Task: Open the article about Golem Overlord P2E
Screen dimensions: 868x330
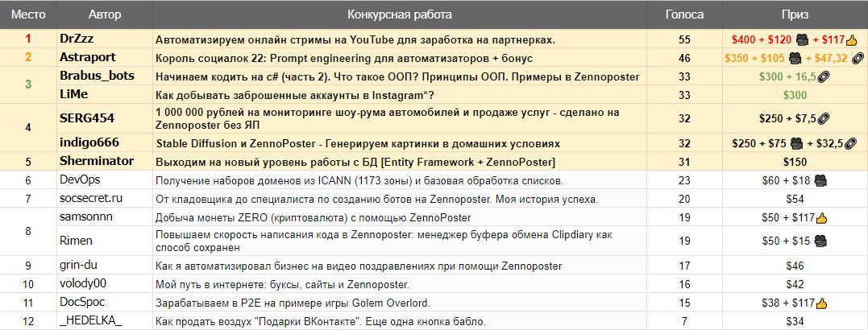Action: coord(293,303)
